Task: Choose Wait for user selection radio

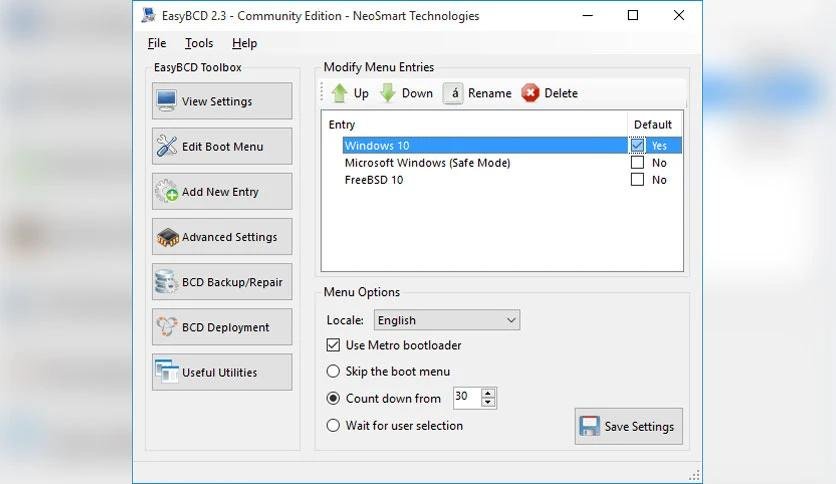Action: pyautogui.click(x=333, y=425)
